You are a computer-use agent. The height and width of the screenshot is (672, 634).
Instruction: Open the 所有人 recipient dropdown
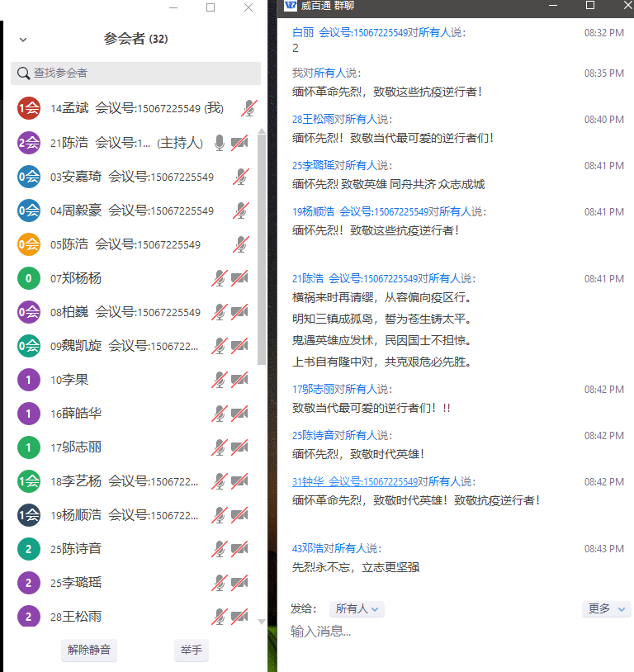(x=357, y=609)
